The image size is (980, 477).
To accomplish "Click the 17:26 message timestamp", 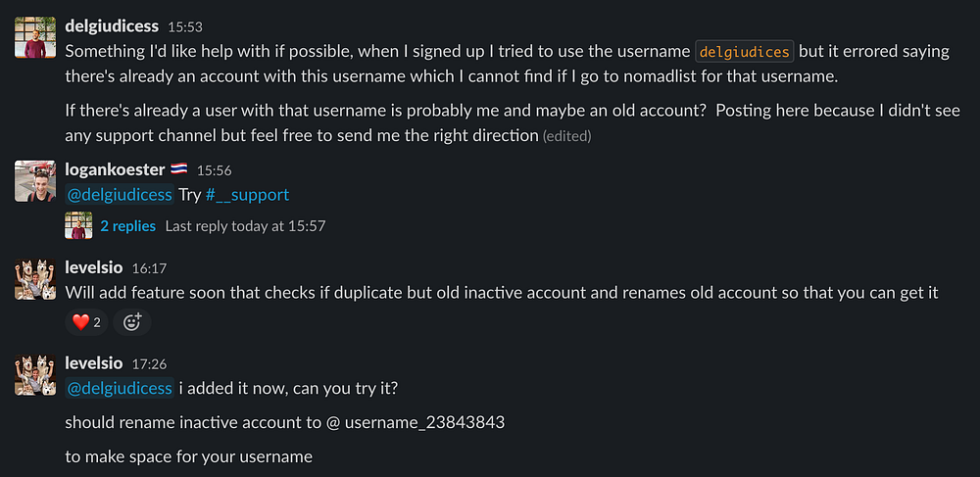I will (149, 363).
